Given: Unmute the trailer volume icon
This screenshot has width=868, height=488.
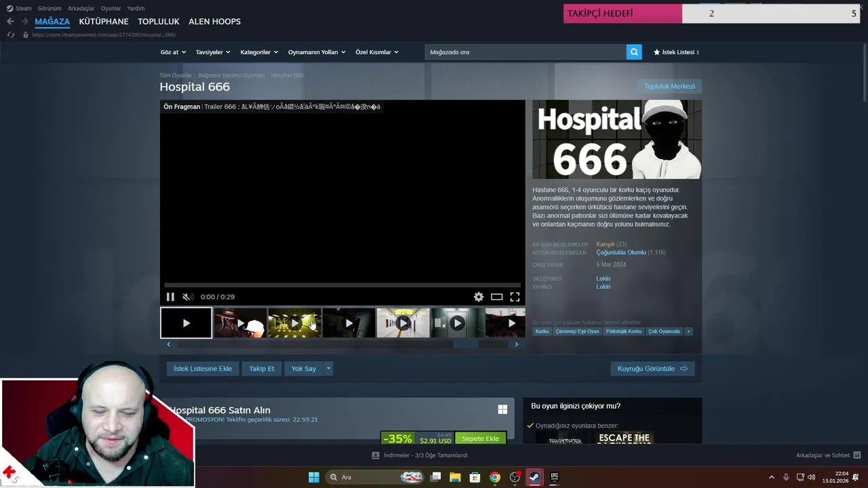Looking at the screenshot, I should tap(188, 297).
